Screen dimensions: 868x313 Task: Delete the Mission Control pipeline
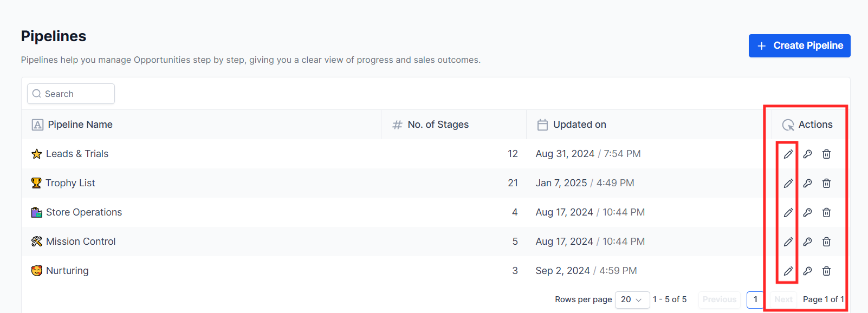click(826, 242)
